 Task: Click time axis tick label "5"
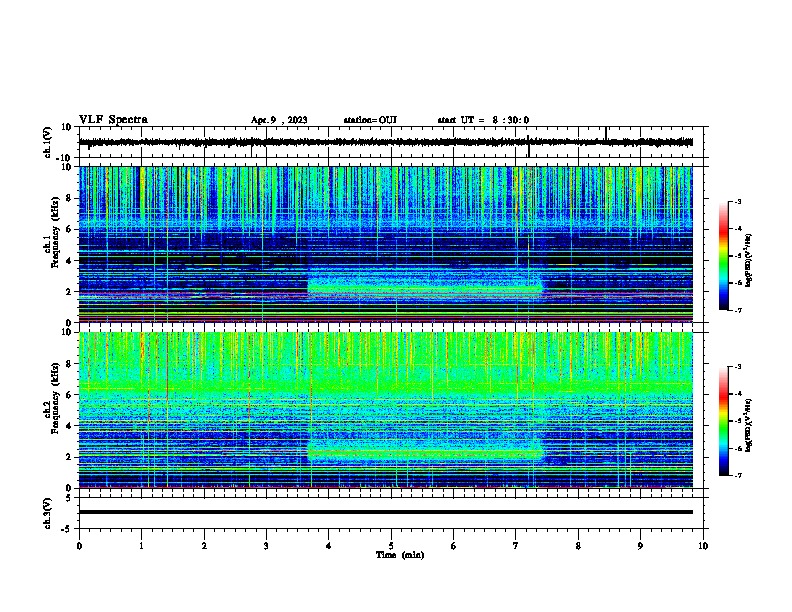pyautogui.click(x=391, y=546)
